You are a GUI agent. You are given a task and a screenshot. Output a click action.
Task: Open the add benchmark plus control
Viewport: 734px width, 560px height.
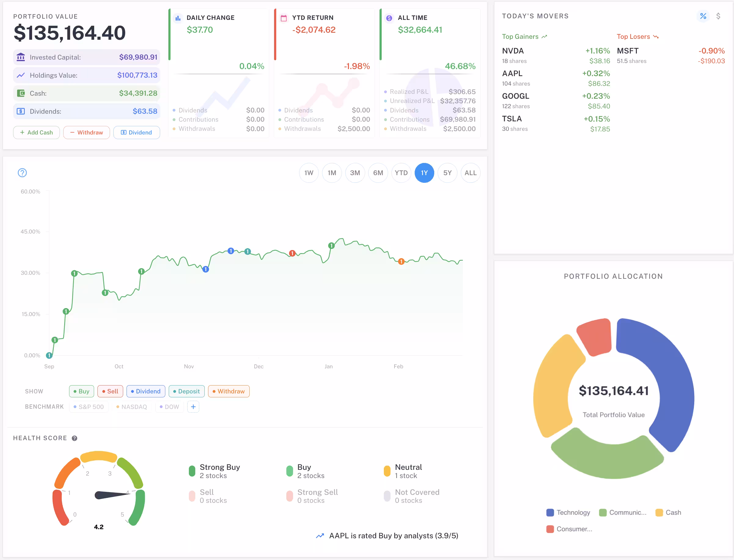(x=193, y=407)
